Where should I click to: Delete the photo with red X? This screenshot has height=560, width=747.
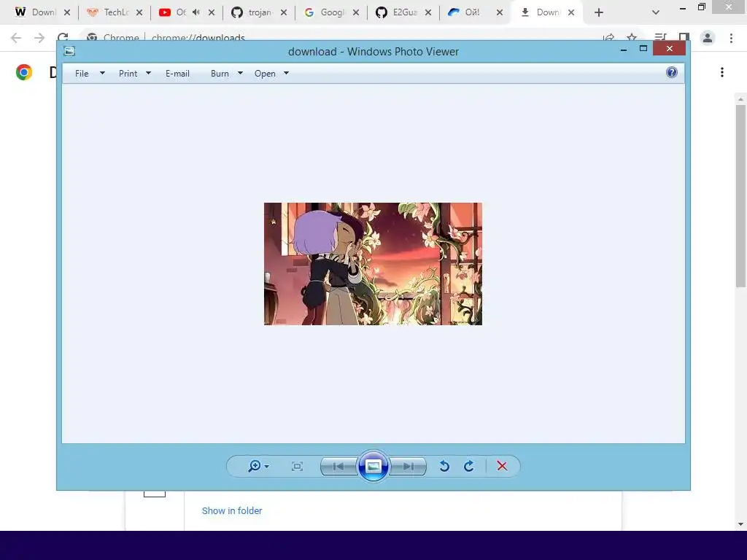point(502,466)
